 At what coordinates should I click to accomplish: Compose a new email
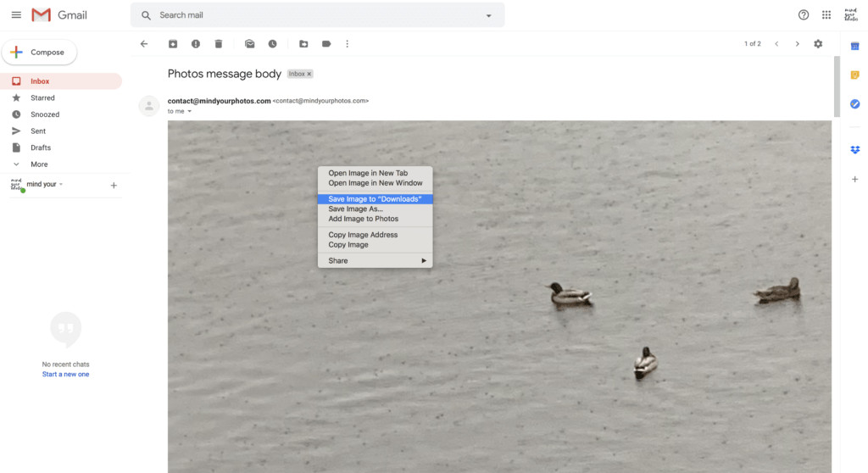click(39, 52)
